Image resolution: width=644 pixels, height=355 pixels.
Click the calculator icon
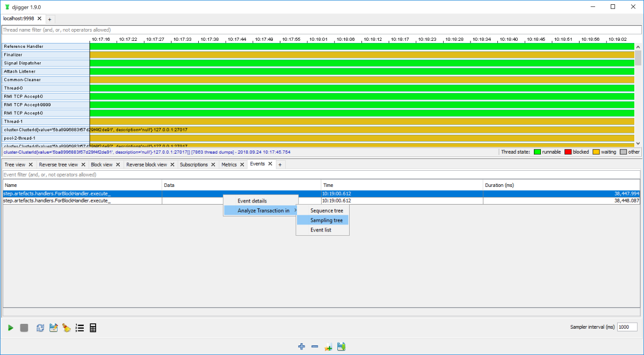[93, 328]
